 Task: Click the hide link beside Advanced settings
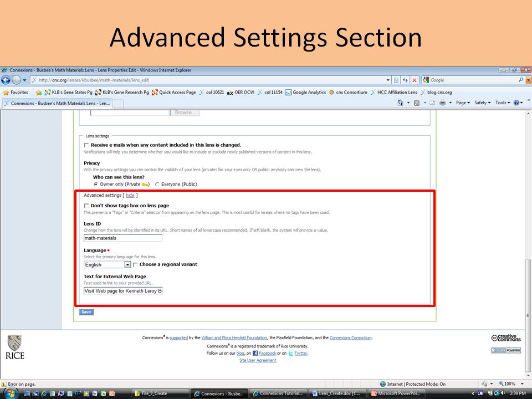[130, 195]
